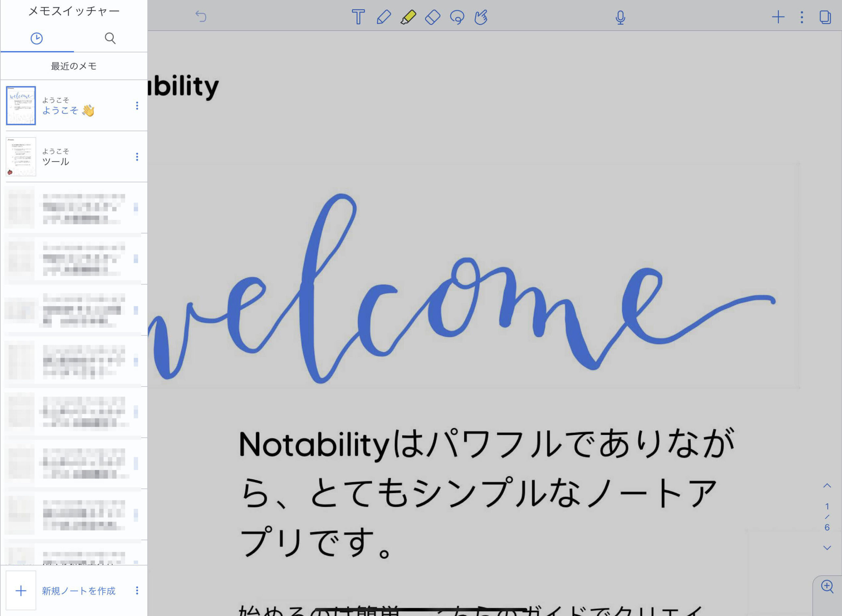Open toolbar three-dot more options
Image resolution: width=842 pixels, height=616 pixels.
point(802,17)
